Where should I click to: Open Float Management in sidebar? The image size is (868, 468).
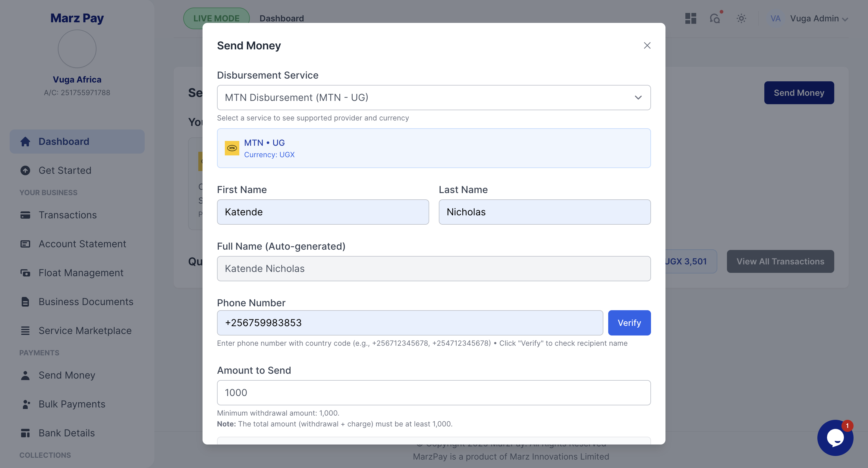click(x=77, y=273)
